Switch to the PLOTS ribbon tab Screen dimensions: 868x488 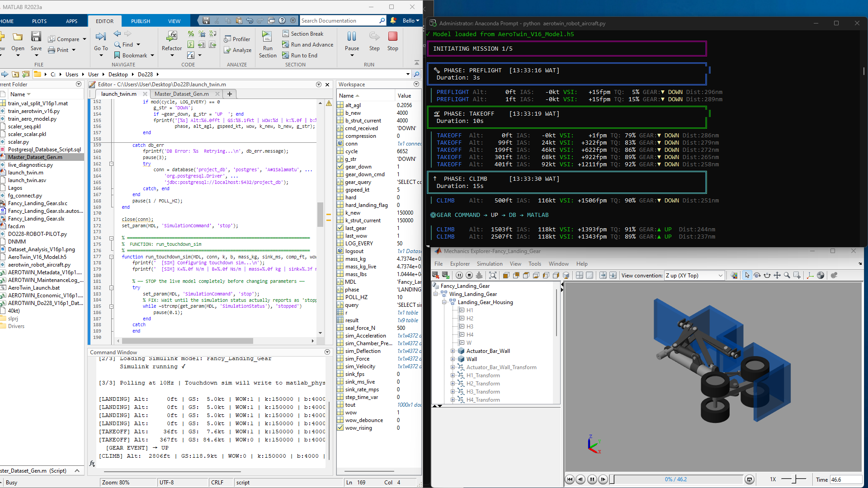click(x=39, y=21)
